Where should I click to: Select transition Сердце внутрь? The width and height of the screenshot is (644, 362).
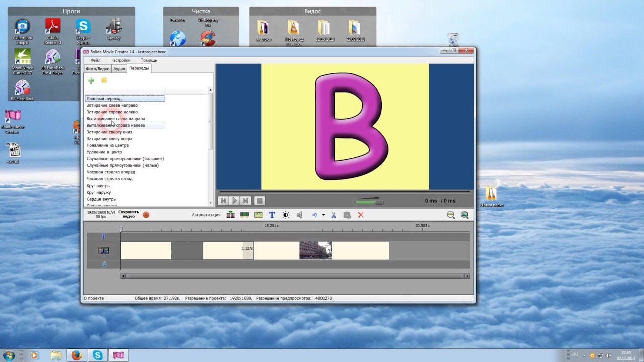(101, 199)
